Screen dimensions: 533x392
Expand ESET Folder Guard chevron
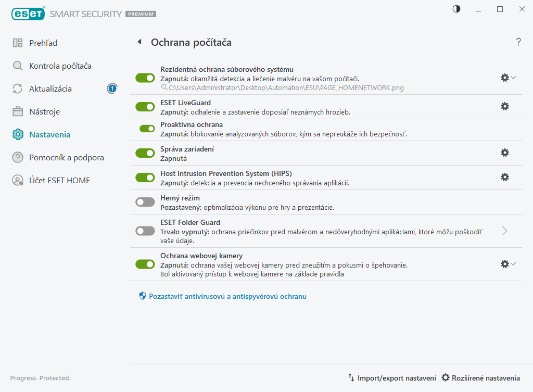504,231
